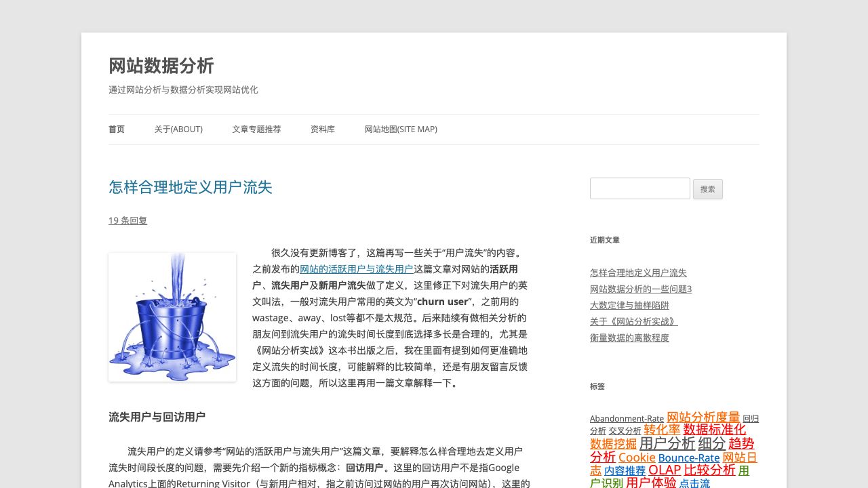This screenshot has height=488, width=868.
Task: Open the article title 怎样合理地定义用户流失
Action: [191, 188]
